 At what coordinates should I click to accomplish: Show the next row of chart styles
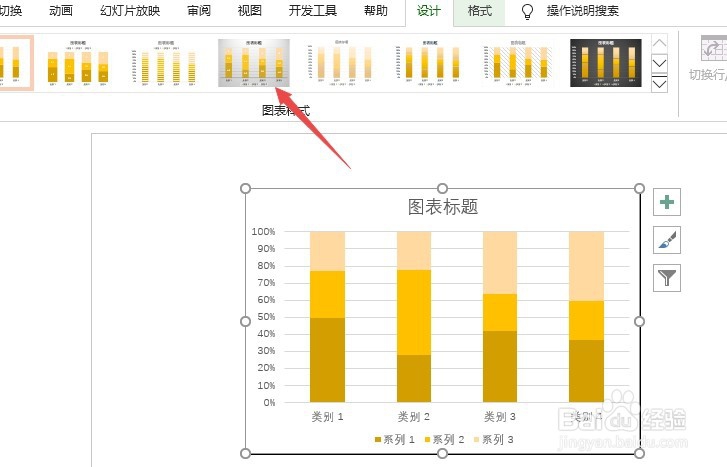tap(659, 63)
